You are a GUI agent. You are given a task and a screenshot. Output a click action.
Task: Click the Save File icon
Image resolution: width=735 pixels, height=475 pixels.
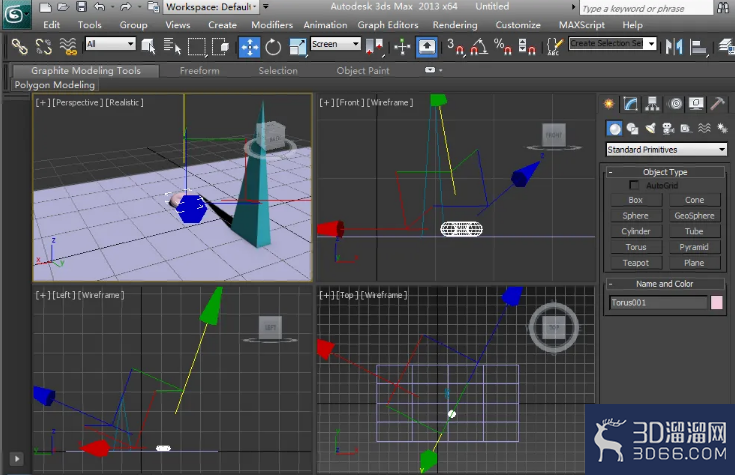pyautogui.click(x=82, y=7)
